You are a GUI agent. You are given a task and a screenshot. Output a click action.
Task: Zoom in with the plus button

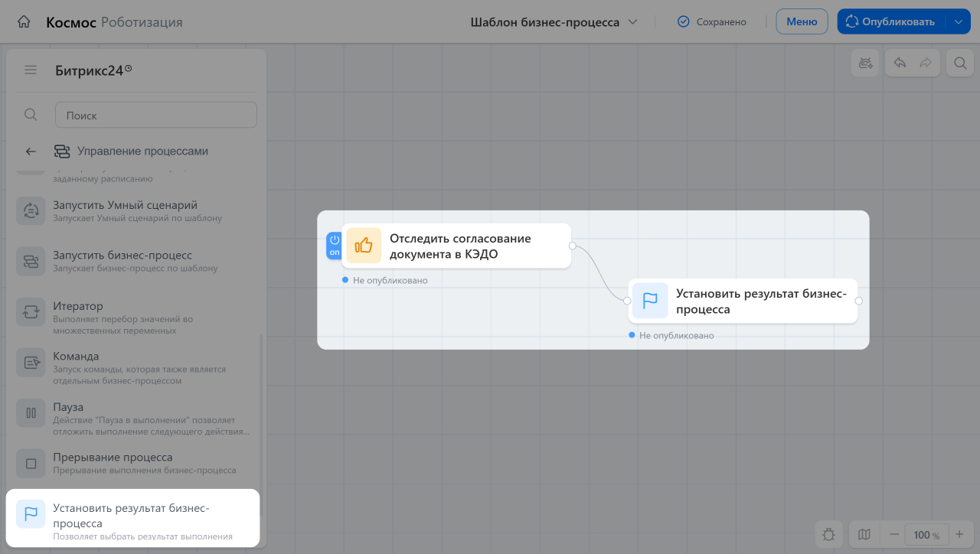point(959,535)
